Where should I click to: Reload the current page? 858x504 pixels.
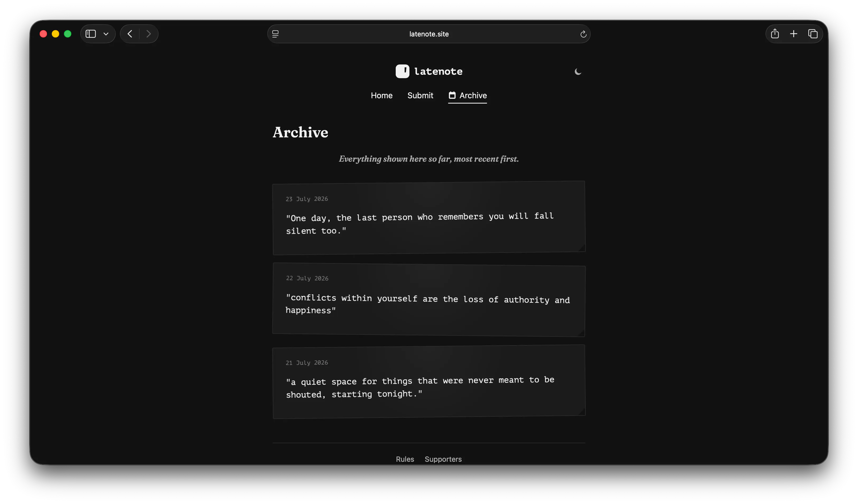pyautogui.click(x=583, y=34)
